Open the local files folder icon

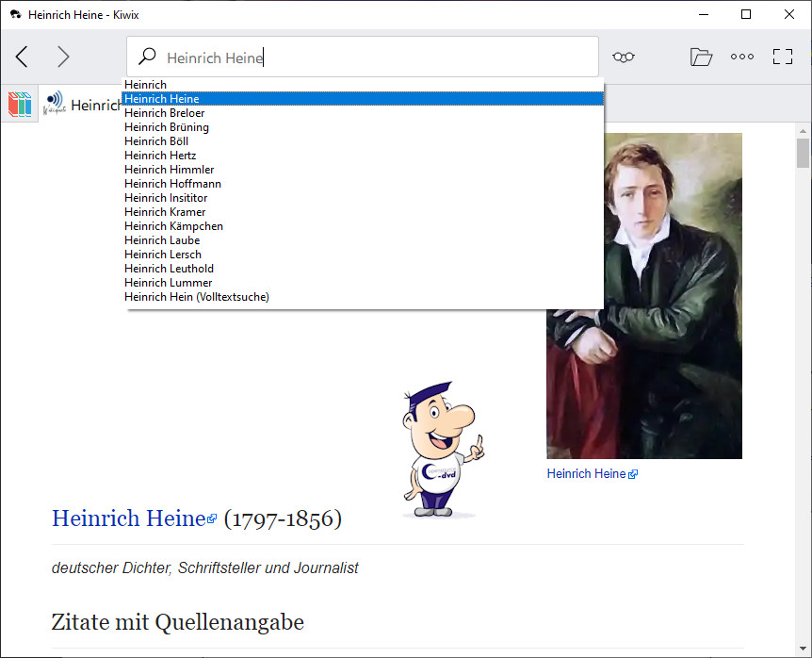pyautogui.click(x=701, y=57)
